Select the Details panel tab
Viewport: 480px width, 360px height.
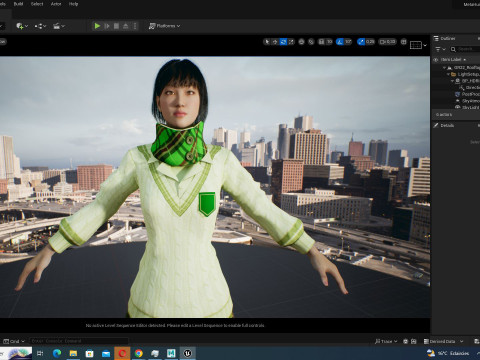coord(444,125)
